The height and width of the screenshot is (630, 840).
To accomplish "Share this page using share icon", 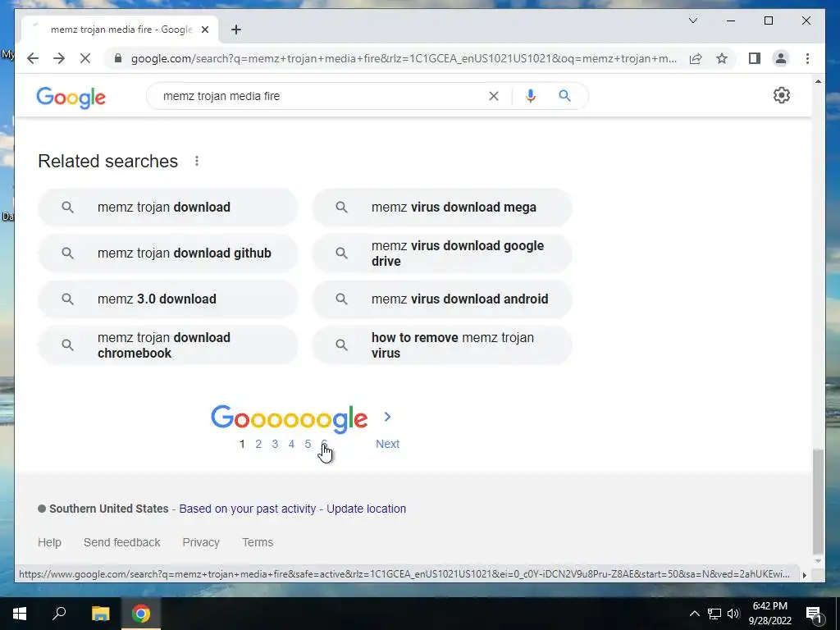I will pos(696,58).
